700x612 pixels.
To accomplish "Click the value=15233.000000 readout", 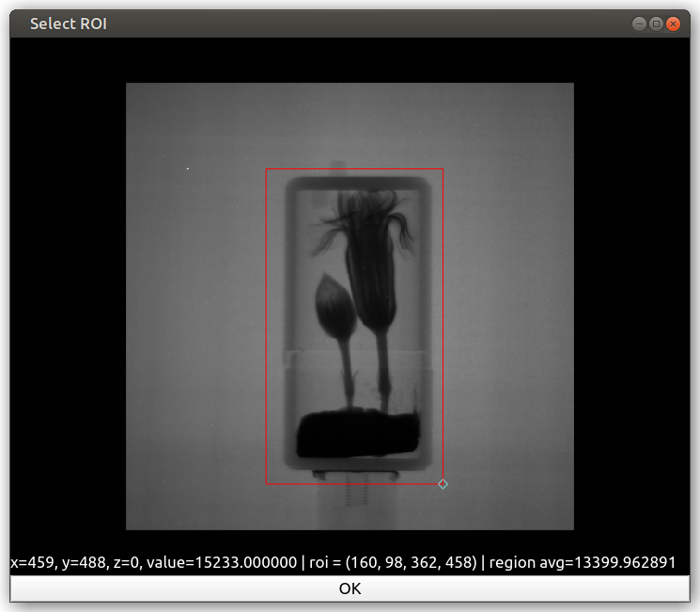I will pos(222,562).
